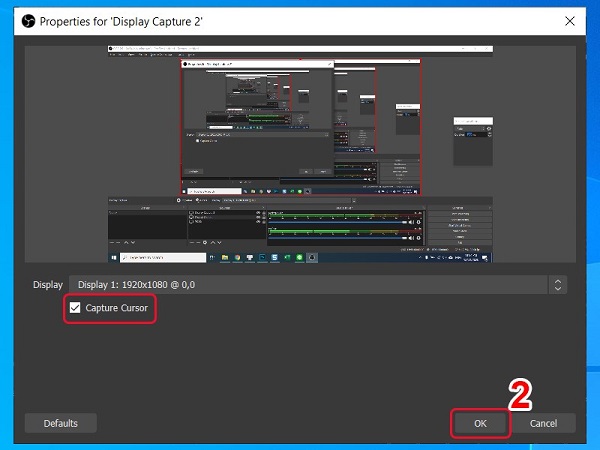Click the center of the display capture preview
The image size is (600, 450).
tap(300, 156)
